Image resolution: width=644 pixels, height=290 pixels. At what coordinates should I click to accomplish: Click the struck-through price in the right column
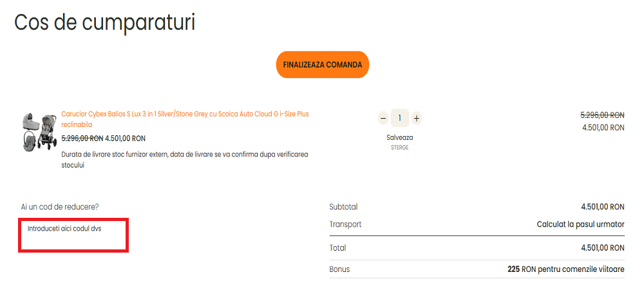pyautogui.click(x=602, y=115)
